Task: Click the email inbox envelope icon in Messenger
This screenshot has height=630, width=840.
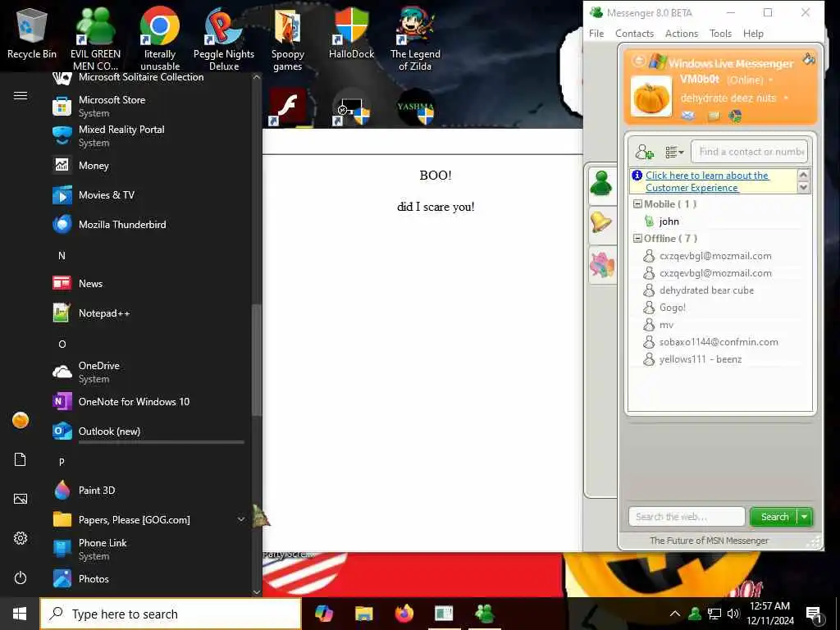Action: [x=688, y=116]
